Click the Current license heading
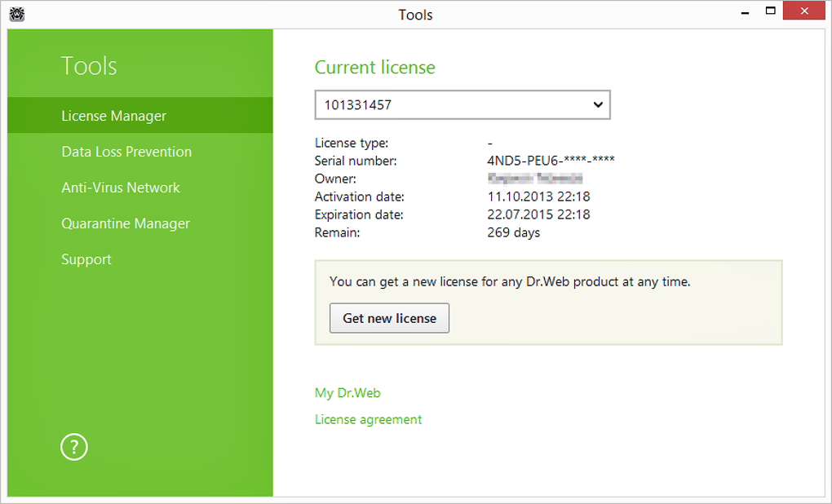Screen dimensions: 832x504 click(x=375, y=68)
